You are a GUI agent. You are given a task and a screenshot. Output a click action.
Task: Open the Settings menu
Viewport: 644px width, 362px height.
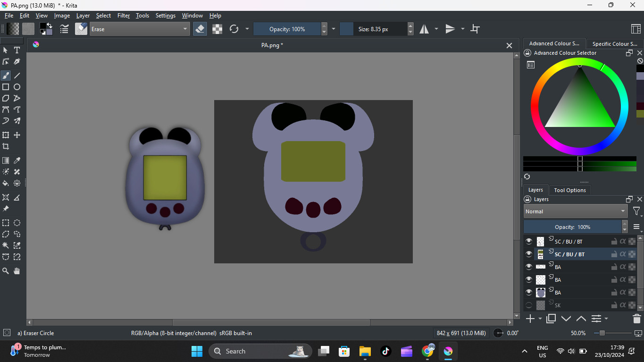point(166,16)
